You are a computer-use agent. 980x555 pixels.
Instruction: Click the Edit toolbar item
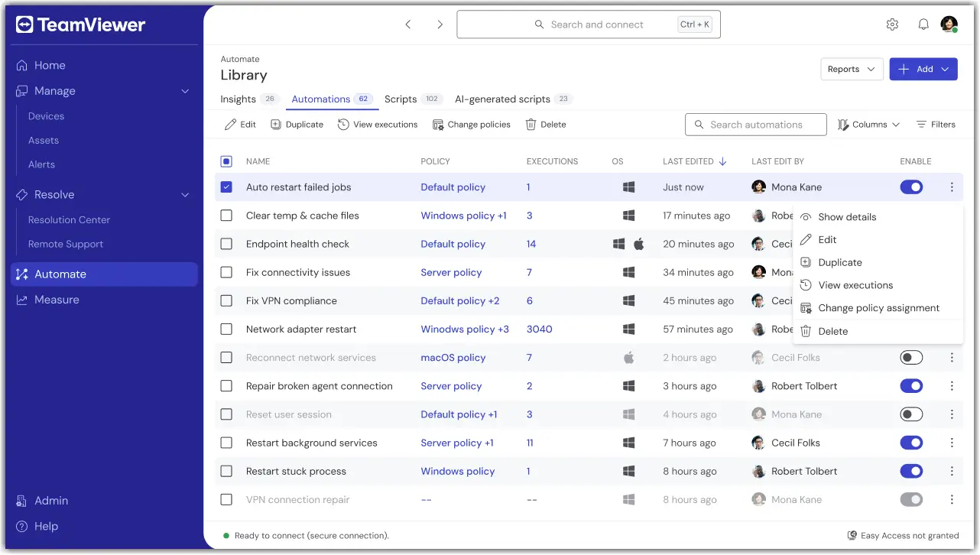pos(240,125)
